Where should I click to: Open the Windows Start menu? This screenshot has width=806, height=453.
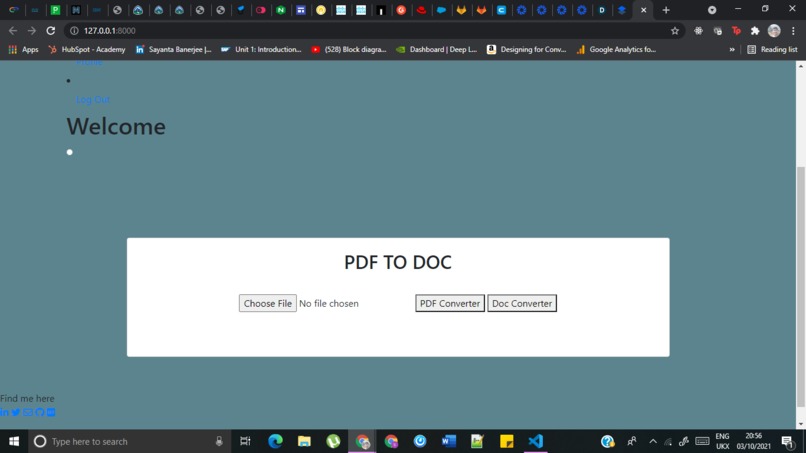(x=14, y=441)
